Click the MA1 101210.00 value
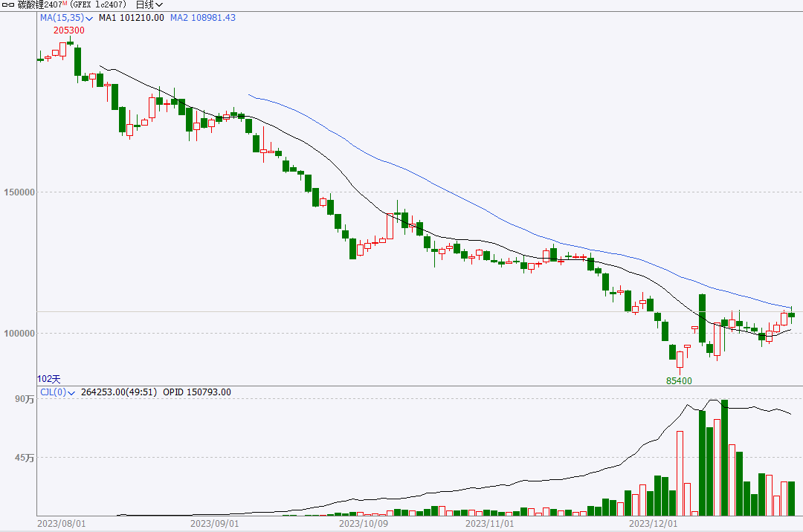Image resolution: width=803 pixels, height=532 pixels. [x=131, y=18]
